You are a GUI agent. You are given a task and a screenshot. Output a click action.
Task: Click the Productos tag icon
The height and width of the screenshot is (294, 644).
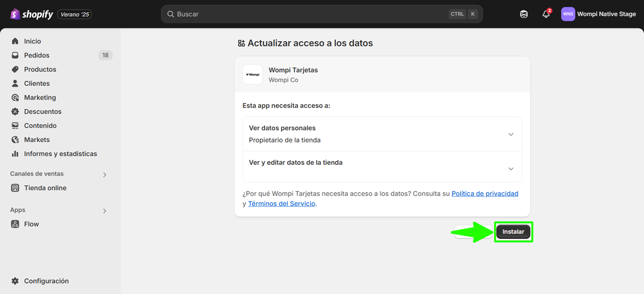coord(15,69)
